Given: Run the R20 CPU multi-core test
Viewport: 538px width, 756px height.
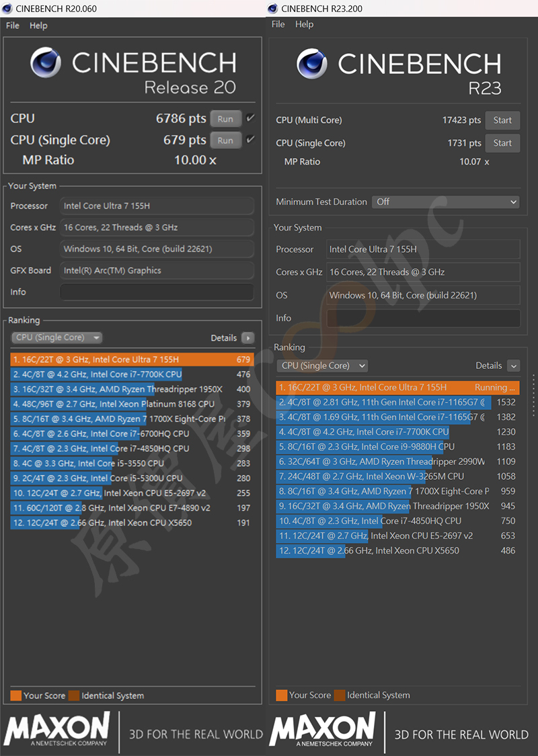Looking at the screenshot, I should tap(225, 118).
